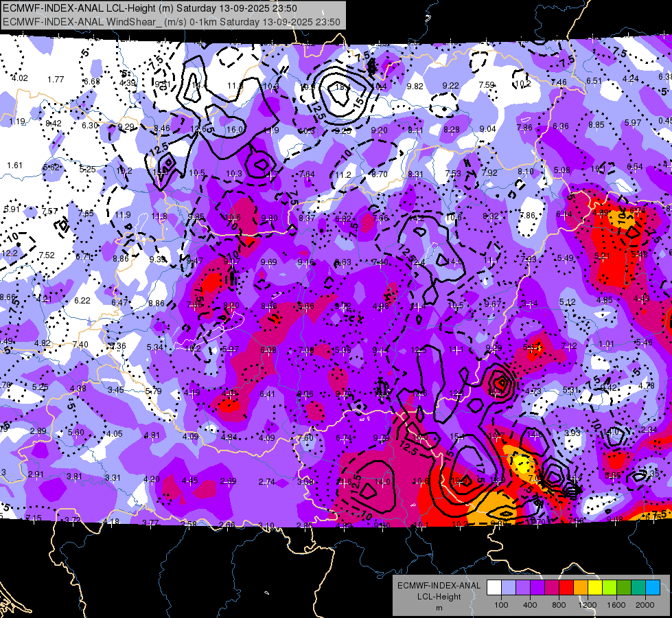Click the shear value '5.91'

click(x=12, y=209)
